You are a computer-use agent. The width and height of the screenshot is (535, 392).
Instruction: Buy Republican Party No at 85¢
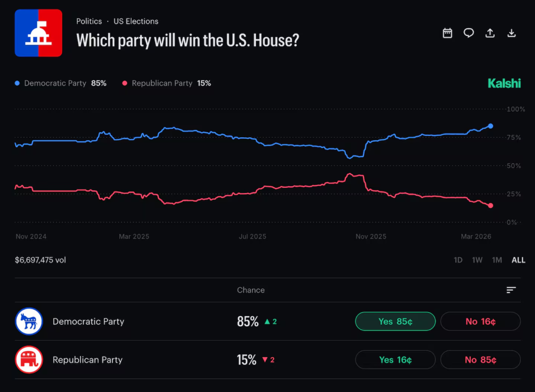coord(480,360)
